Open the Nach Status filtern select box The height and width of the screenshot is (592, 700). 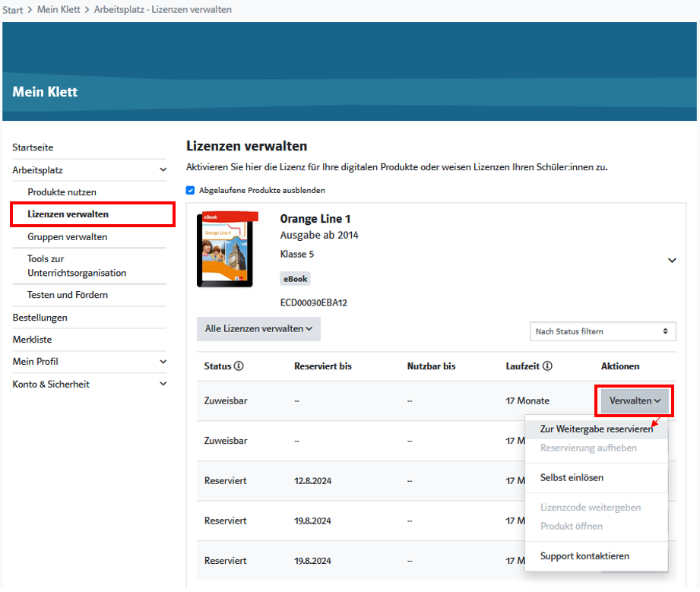point(603,331)
